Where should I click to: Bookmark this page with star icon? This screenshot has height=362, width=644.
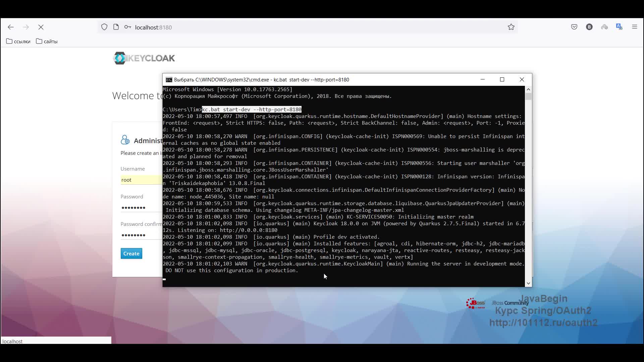(511, 27)
